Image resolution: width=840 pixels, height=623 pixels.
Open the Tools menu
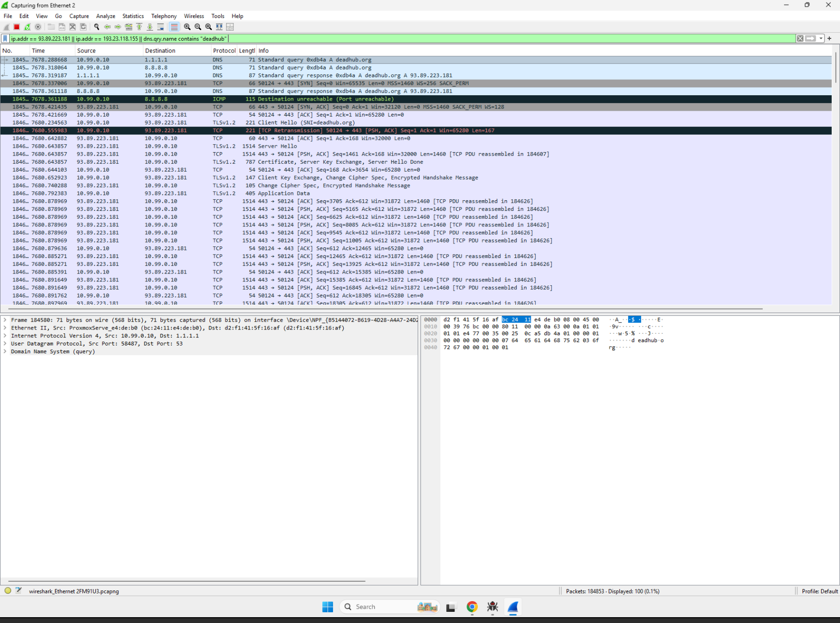click(218, 16)
